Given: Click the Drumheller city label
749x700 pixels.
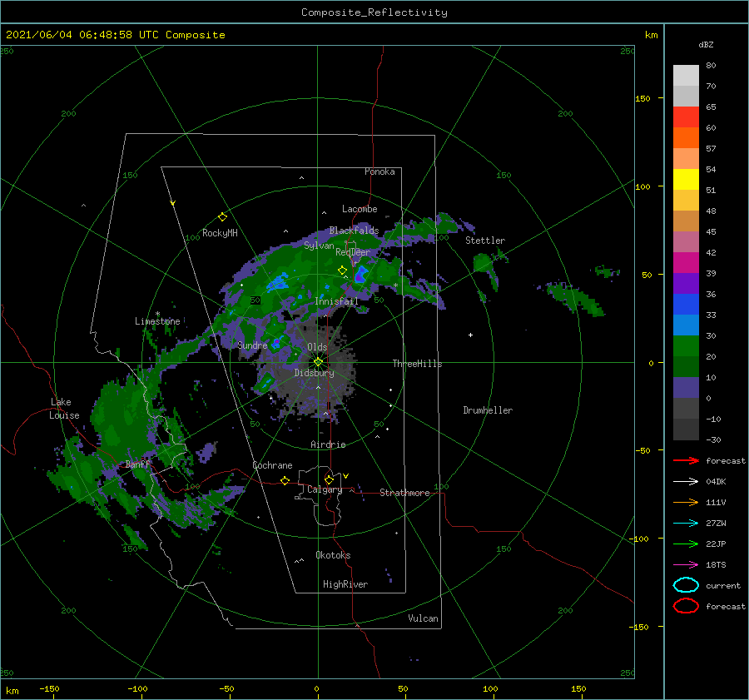Looking at the screenshot, I should point(487,410).
